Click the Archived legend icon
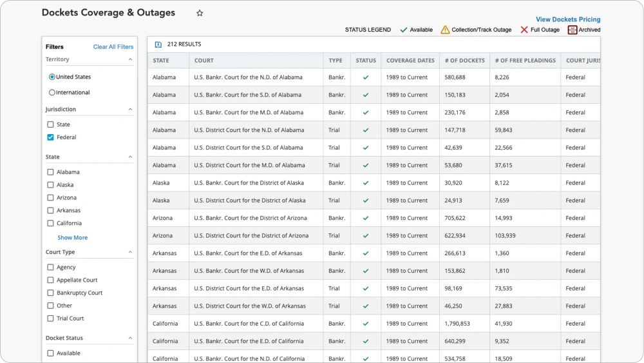Screen dimensions: 644x363 [572, 30]
